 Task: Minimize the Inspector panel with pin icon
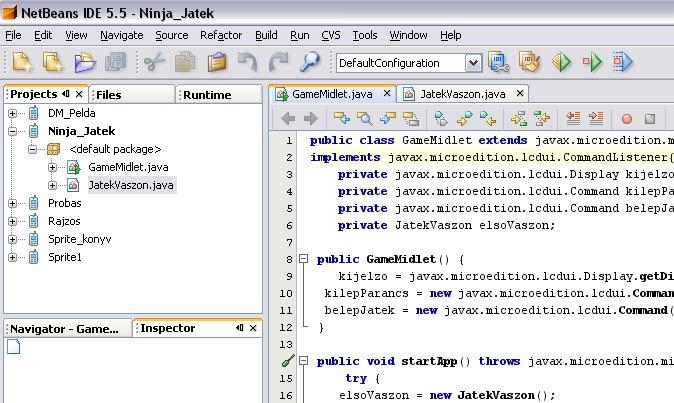pyautogui.click(x=240, y=328)
